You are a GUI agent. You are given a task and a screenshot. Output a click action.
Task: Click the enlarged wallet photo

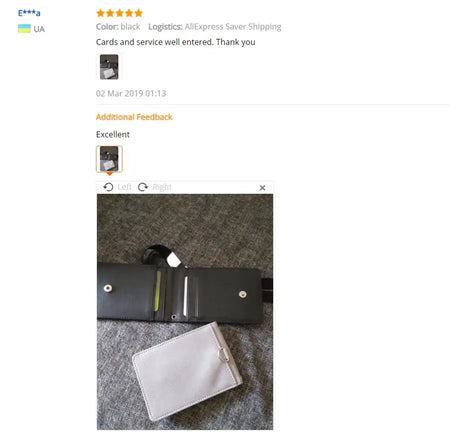185,312
